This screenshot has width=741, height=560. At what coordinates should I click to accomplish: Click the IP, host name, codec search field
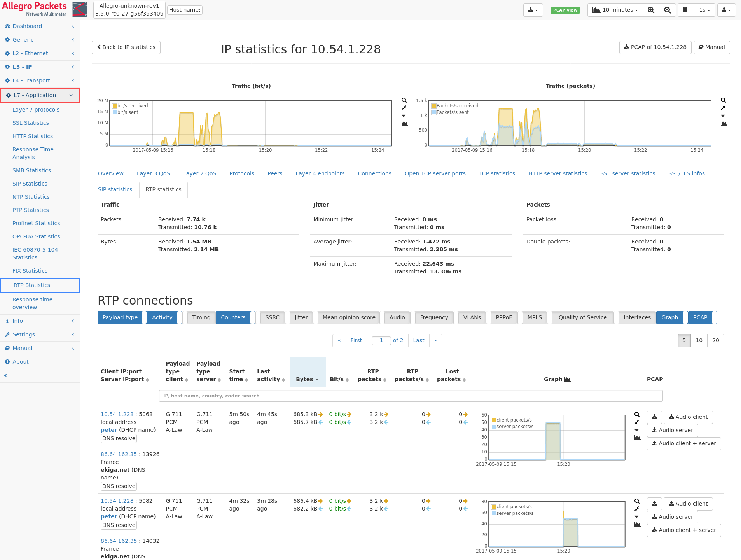click(x=411, y=396)
